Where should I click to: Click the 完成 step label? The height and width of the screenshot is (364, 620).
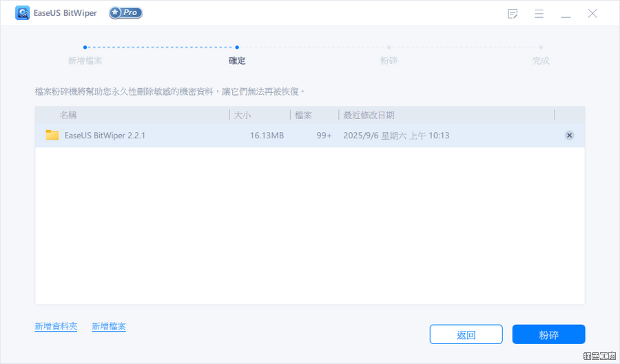pos(541,61)
